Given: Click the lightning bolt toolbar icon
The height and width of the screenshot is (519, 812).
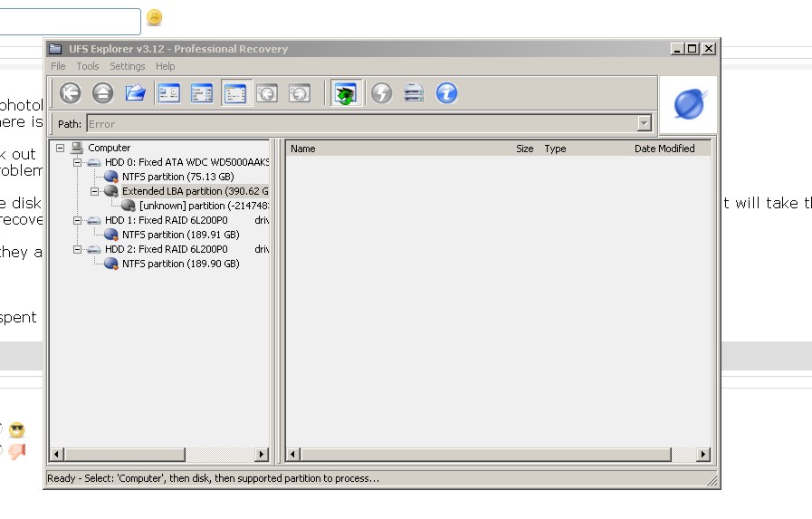Looking at the screenshot, I should tap(381, 92).
